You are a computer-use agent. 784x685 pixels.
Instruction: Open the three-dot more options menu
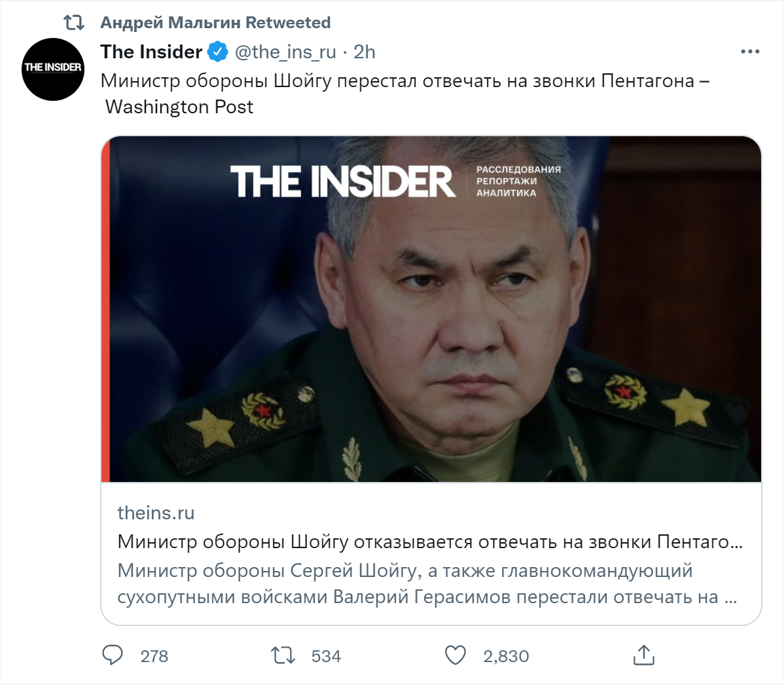750,52
